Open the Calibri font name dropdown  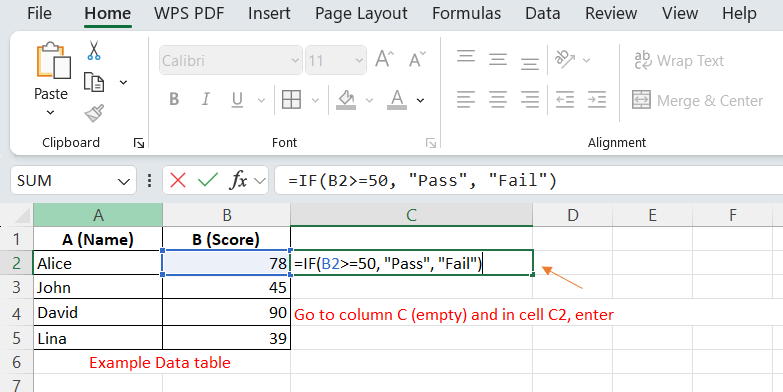[295, 61]
